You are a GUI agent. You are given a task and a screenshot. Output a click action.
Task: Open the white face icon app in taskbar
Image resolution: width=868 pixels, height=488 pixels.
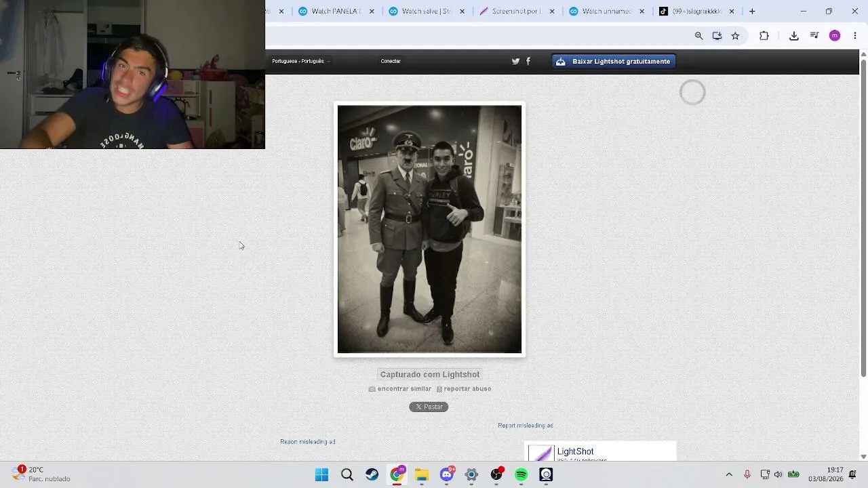point(546,475)
